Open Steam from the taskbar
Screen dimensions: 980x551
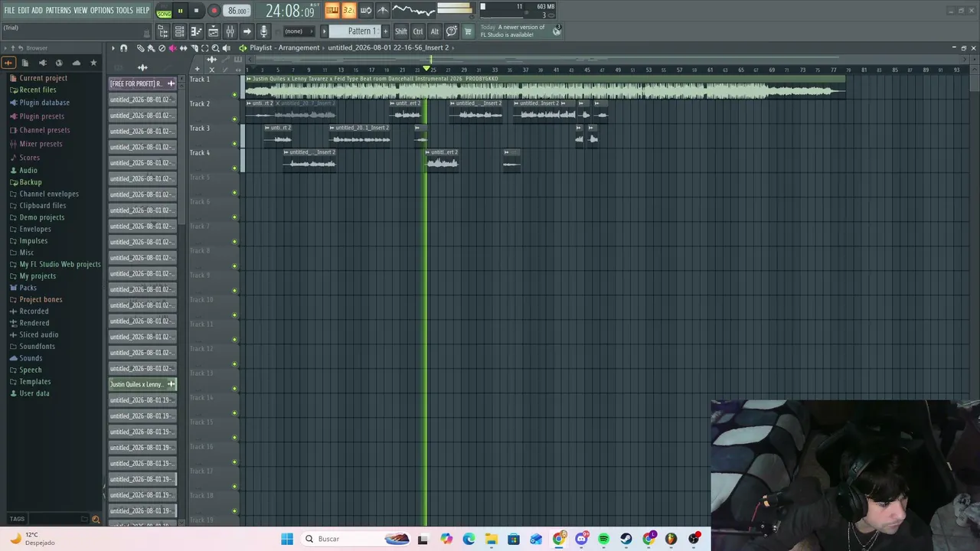pos(626,539)
